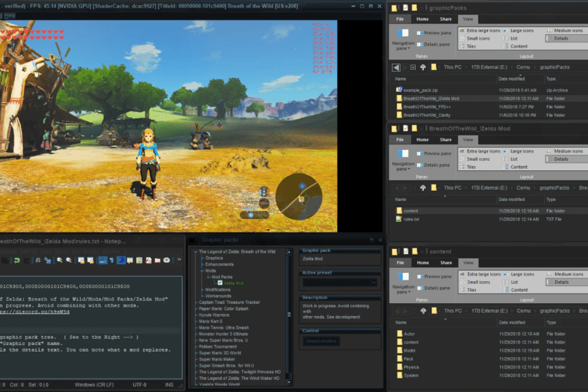The image size is (588, 392).
Task: Click graphic packs tree scrollbar up arrow
Action: coord(289,252)
